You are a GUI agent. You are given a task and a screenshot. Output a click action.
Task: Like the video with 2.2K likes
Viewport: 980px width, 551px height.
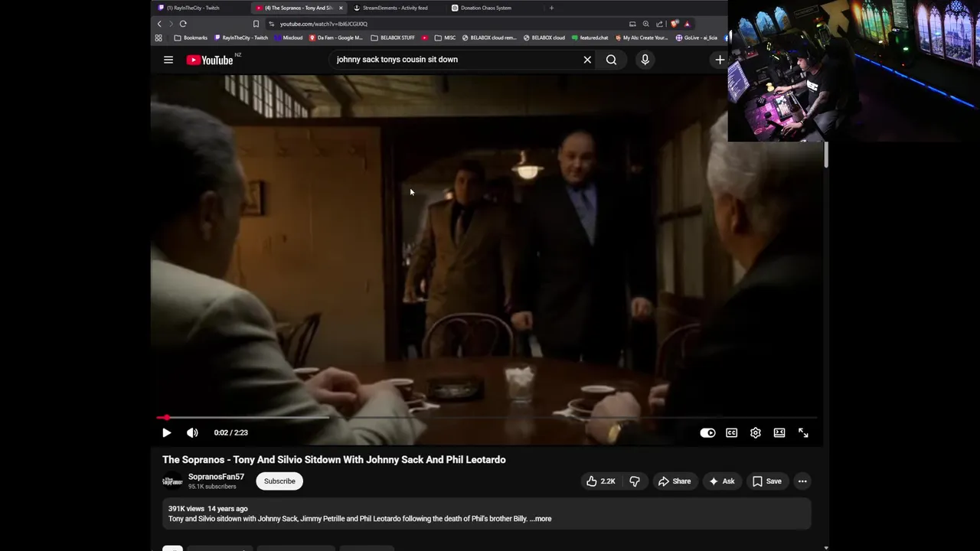(601, 481)
